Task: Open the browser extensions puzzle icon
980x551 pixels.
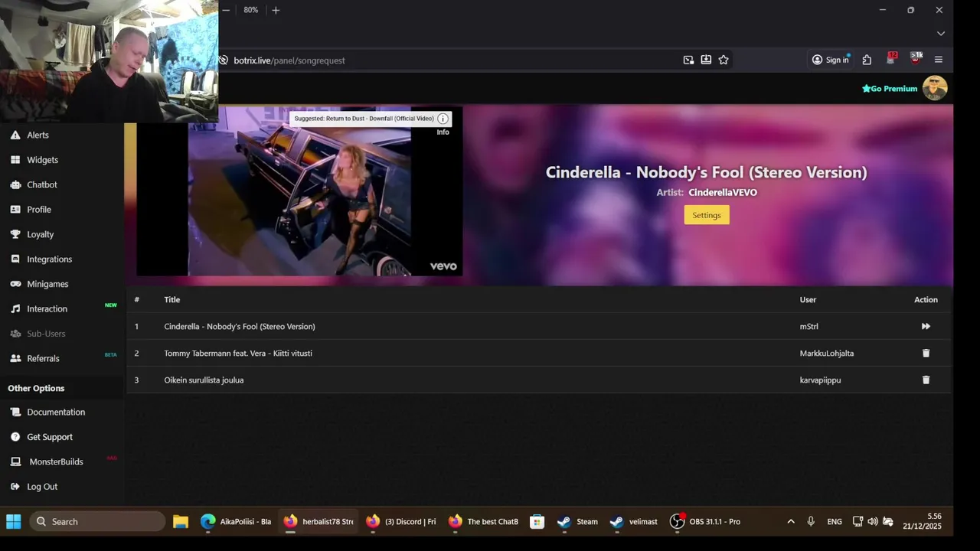Action: click(867, 60)
